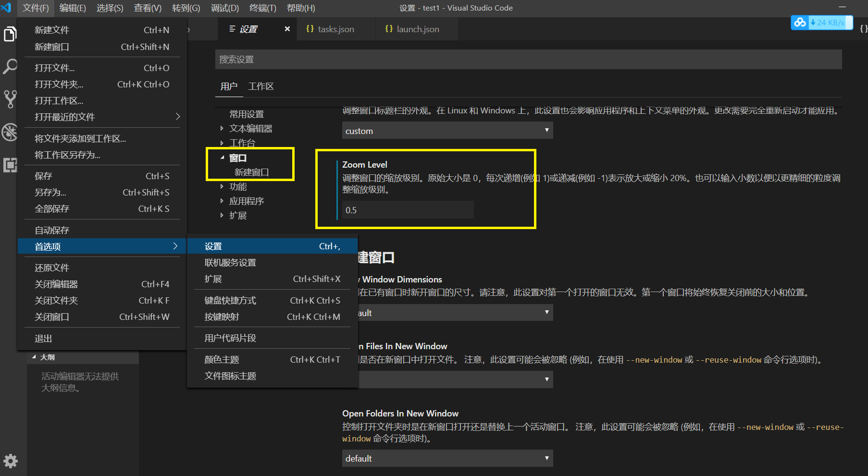Viewport: 868px width, 476px height.
Task: Choose 还原文件 in the File menu
Action: point(102,268)
